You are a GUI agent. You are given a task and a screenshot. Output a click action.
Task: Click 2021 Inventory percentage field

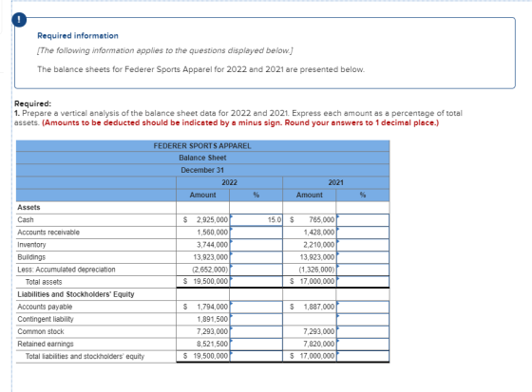click(363, 245)
